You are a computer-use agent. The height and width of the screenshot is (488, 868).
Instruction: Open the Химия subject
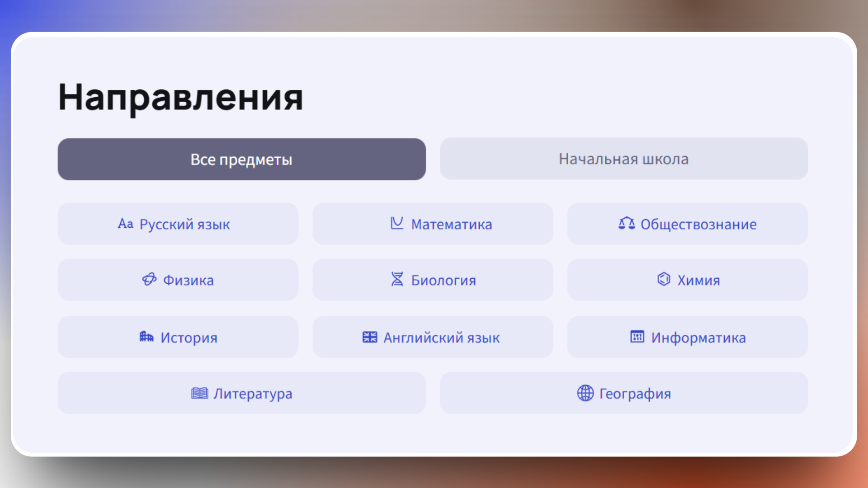pyautogui.click(x=687, y=280)
